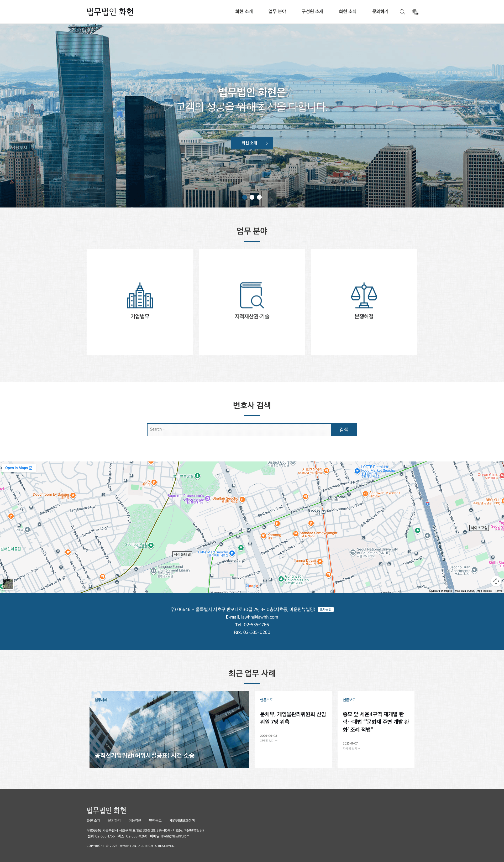The image size is (504, 862).
Task: Click footer 개인정보보호정책 link
Action: coord(182,820)
